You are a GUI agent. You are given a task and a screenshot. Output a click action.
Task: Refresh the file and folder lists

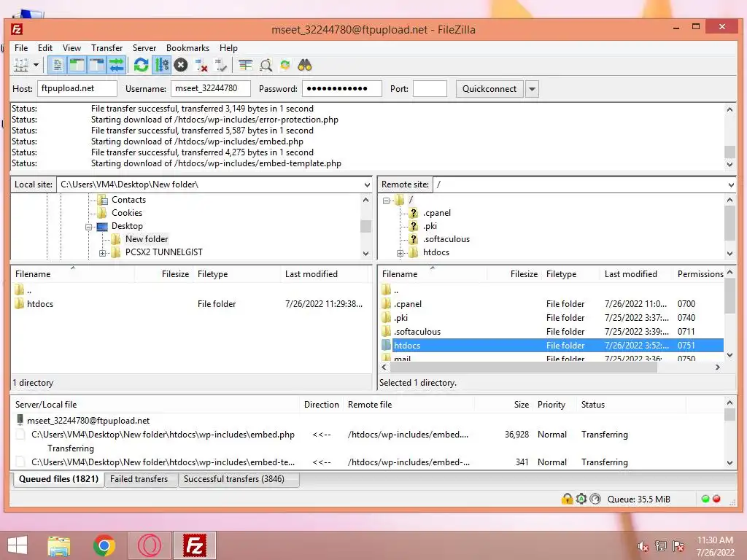coord(141,65)
